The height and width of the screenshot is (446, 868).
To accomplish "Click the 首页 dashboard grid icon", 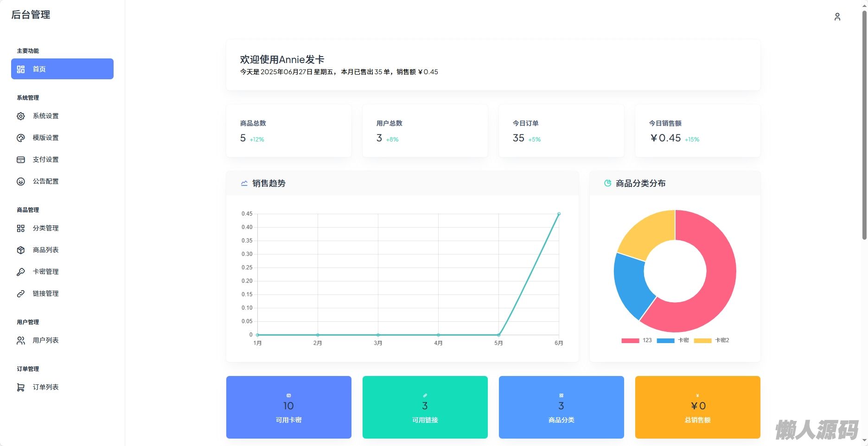I will 21,69.
